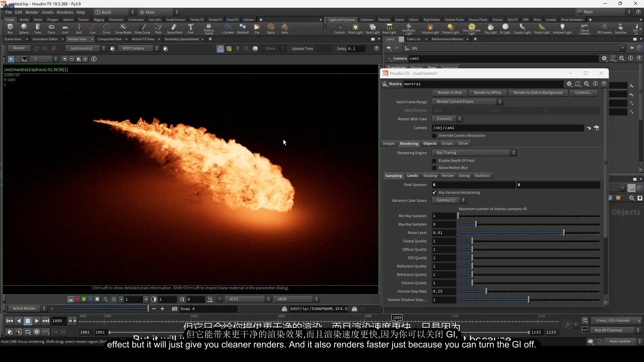Open Rendering Engine dropdown
644x362 pixels.
474,153
